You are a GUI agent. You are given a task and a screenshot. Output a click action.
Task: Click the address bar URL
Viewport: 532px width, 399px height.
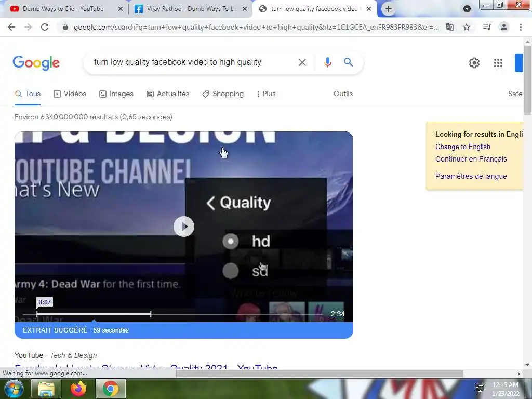(256, 27)
